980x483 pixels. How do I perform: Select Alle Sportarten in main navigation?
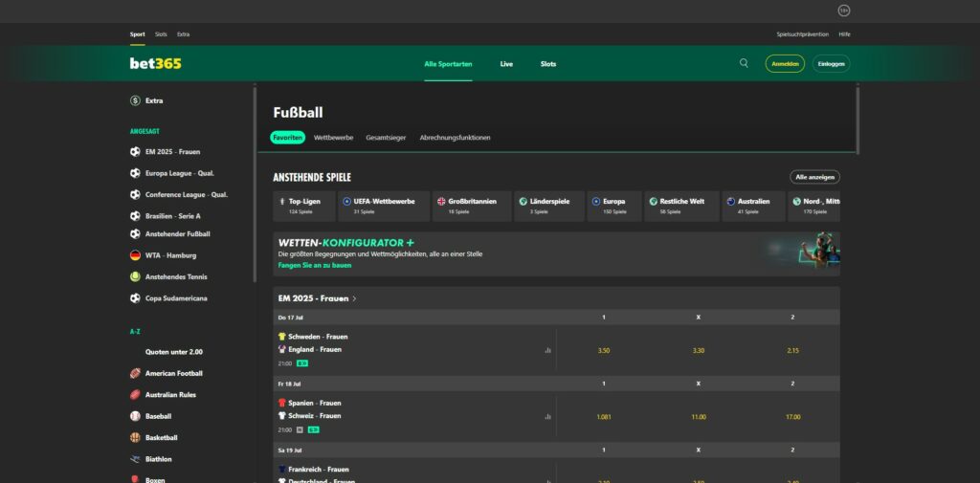(x=448, y=64)
